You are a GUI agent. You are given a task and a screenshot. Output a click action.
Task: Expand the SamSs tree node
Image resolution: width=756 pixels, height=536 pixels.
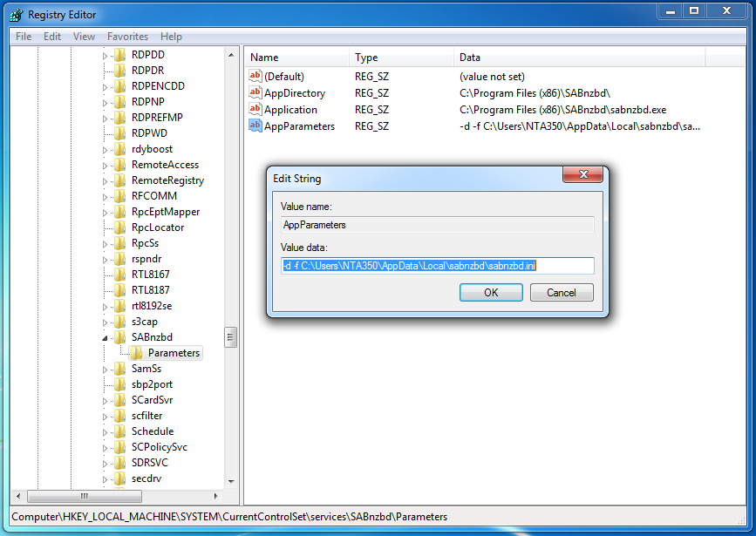click(x=105, y=370)
